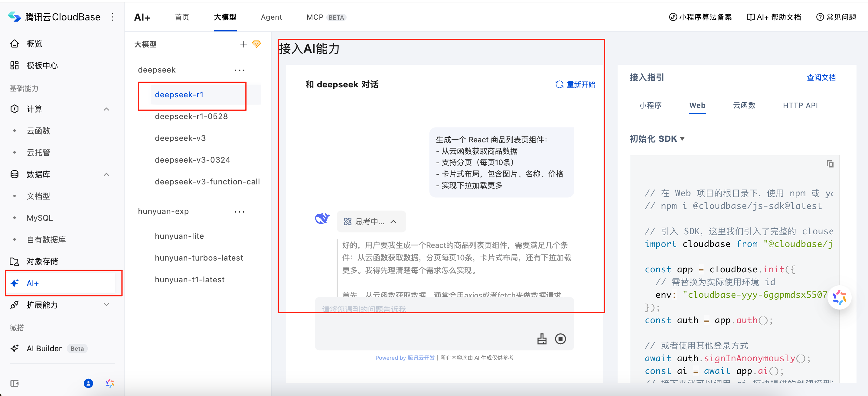Expand the 扩展能力 section
Screen dimensions: 868x396
pyautogui.click(x=106, y=305)
